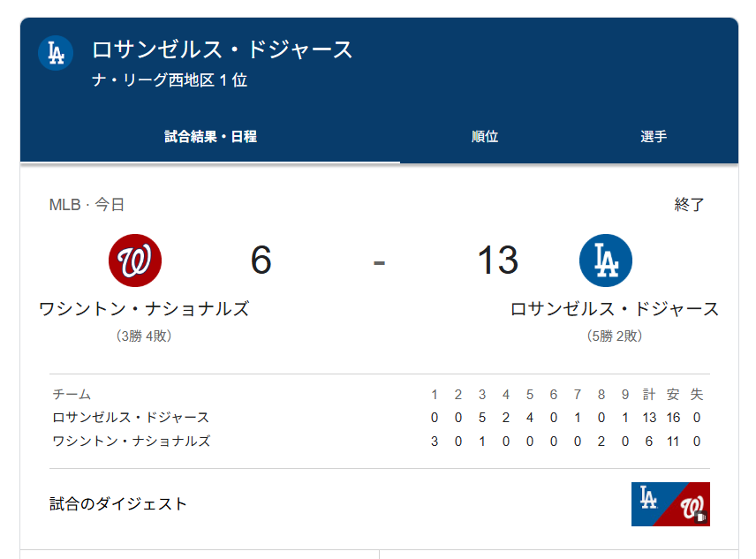Click the Washington Nationals team logo
756x559 pixels.
coord(135,261)
